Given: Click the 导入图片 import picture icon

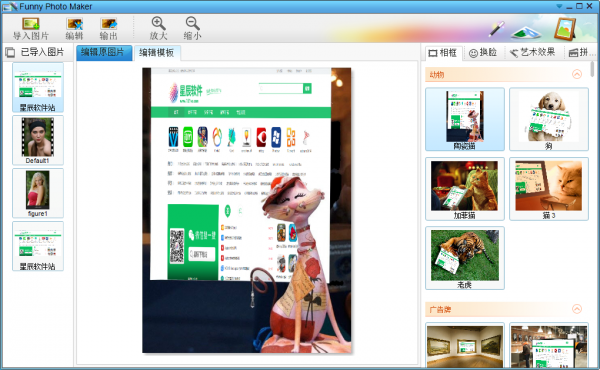Looking at the screenshot, I should point(31,24).
